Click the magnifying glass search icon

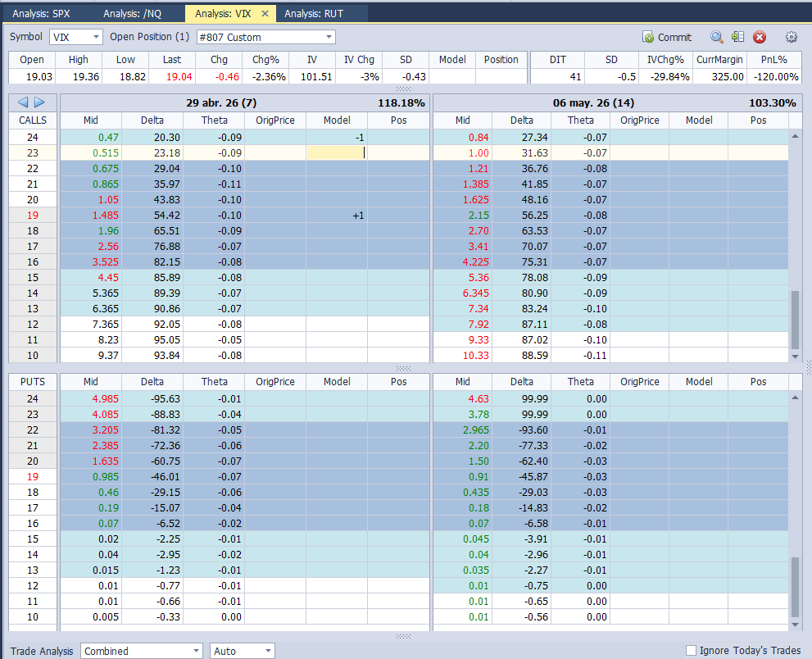tap(716, 37)
